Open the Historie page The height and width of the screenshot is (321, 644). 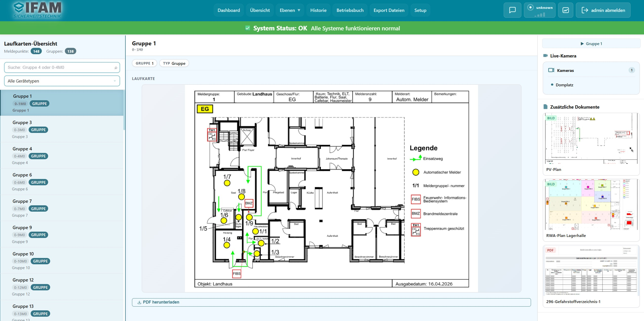[318, 10]
